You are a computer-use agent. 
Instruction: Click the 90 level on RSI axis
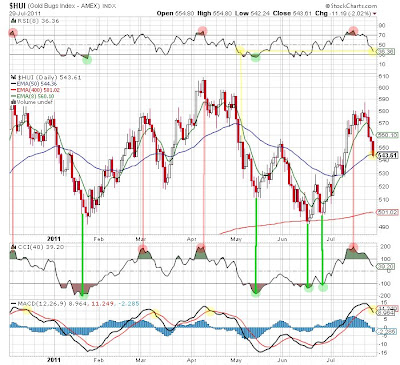(x=382, y=25)
